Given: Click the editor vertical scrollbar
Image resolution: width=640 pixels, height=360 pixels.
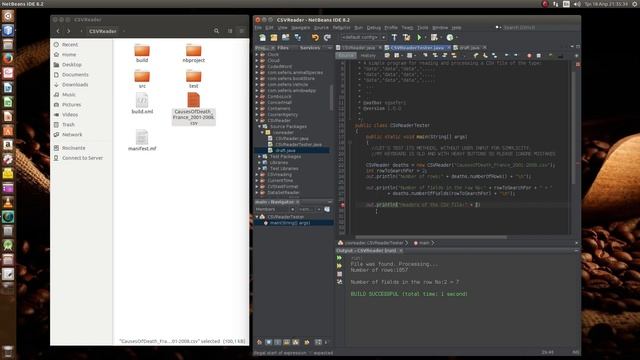Looking at the screenshot, I should click(573, 127).
